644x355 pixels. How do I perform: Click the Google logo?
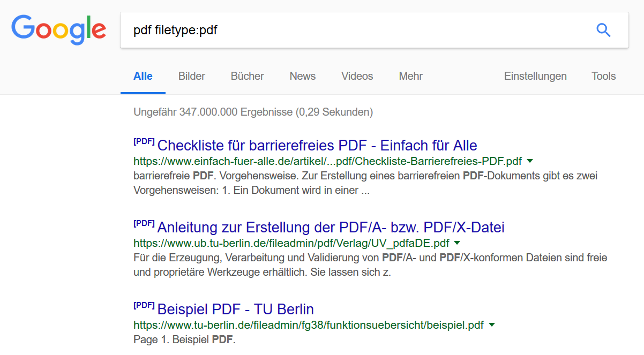coord(58,31)
